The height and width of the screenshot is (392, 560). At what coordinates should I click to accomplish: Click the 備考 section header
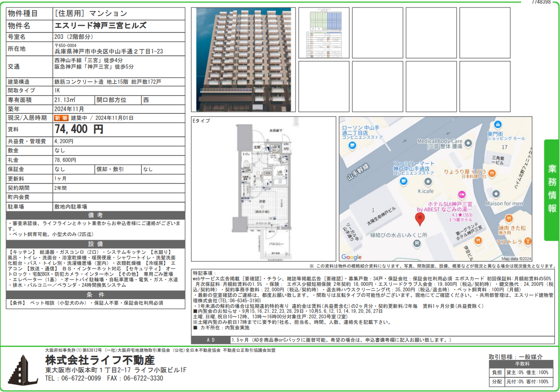96,215
